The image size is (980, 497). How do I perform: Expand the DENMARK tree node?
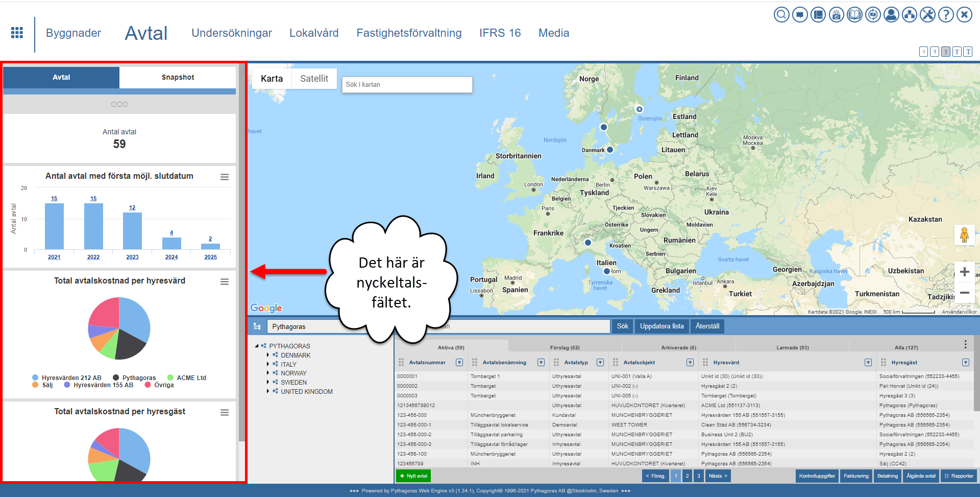[268, 356]
